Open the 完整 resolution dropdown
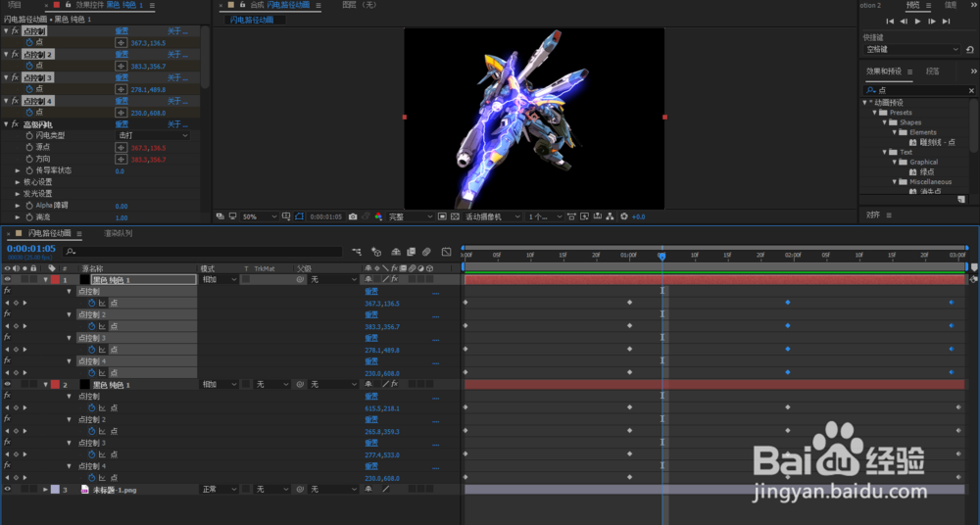 point(411,216)
